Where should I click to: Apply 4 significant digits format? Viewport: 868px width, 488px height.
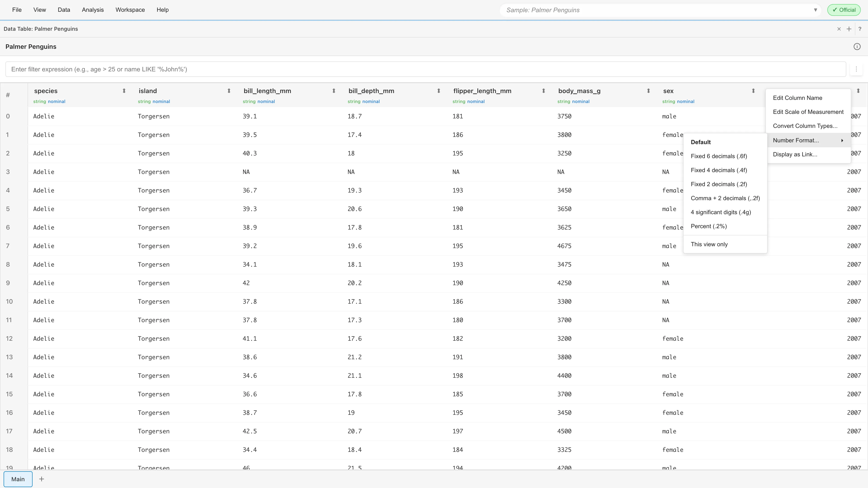pyautogui.click(x=725, y=212)
